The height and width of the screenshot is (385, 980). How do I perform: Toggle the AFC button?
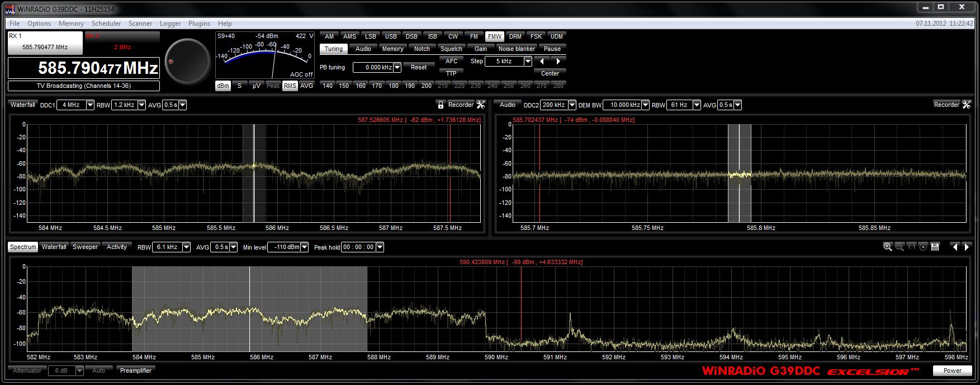click(451, 61)
